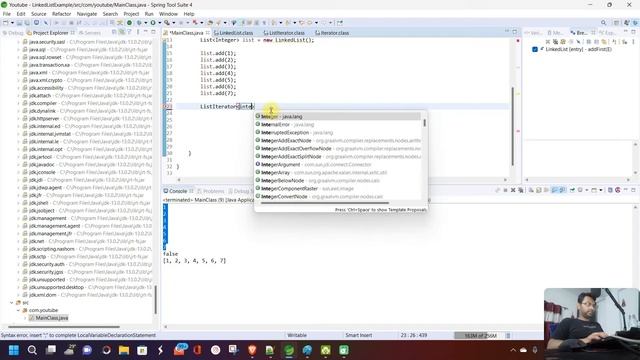This screenshot has height=360, width=640.
Task: Select the MainClass.java editor tab
Action: click(186, 33)
